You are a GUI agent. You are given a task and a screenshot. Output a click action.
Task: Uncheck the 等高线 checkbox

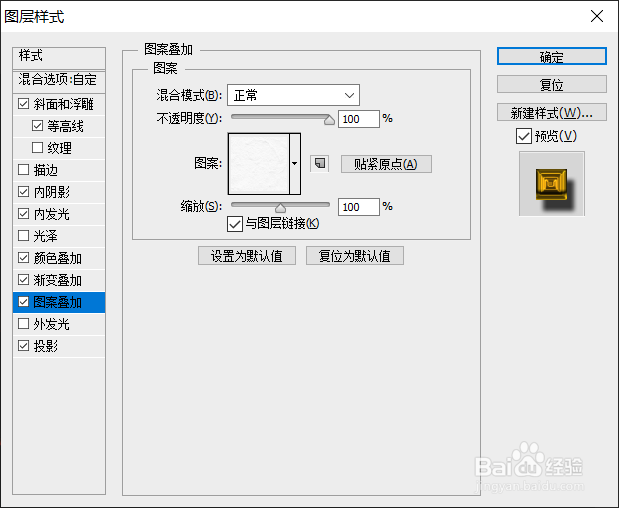point(38,126)
